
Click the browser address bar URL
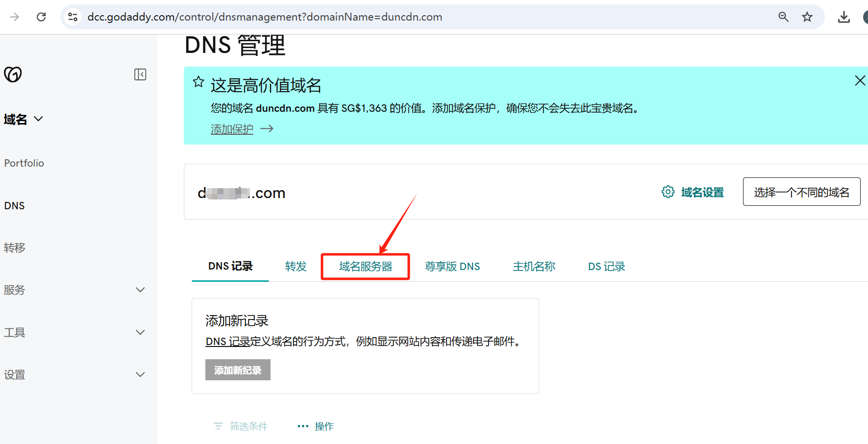coord(265,17)
